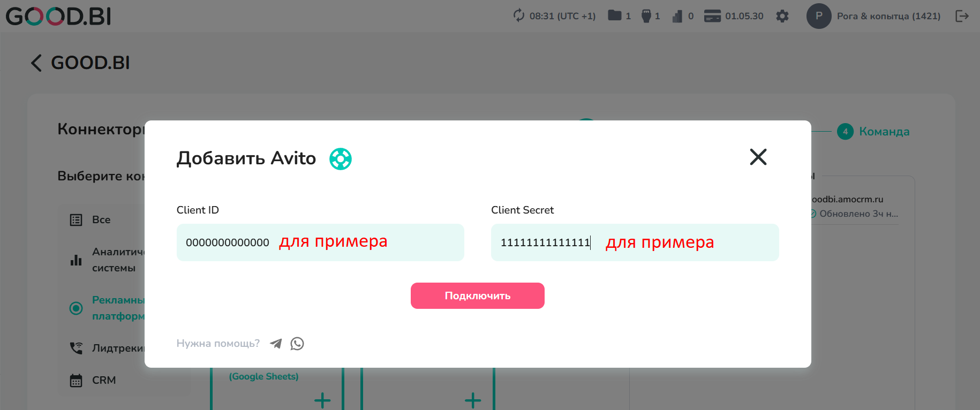Select Рекламные платформы radio option
This screenshot has width=980, height=410.
click(x=107, y=308)
